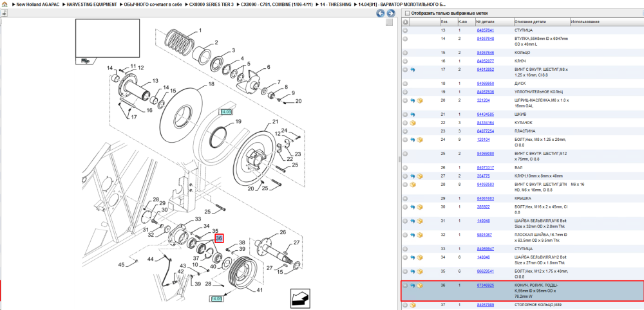Go to the catalog home icon
644x310 pixels.
pyautogui.click(x=5, y=4)
